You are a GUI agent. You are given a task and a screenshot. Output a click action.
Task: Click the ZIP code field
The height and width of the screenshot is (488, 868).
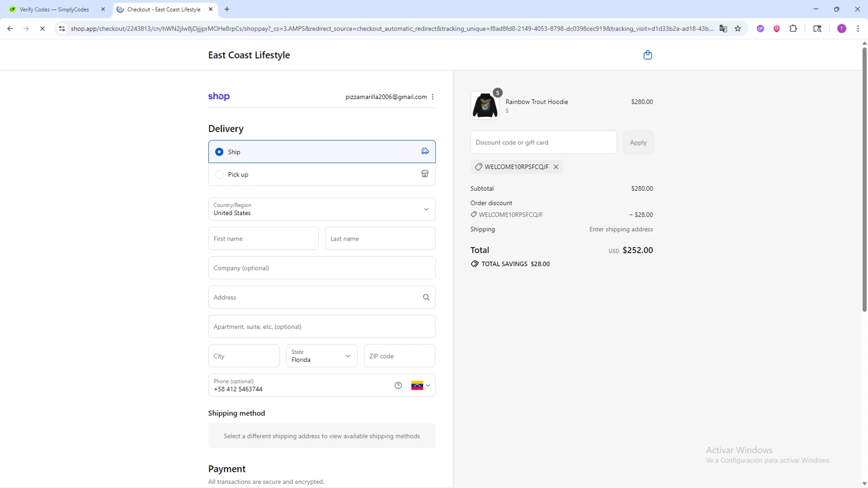pos(400,356)
